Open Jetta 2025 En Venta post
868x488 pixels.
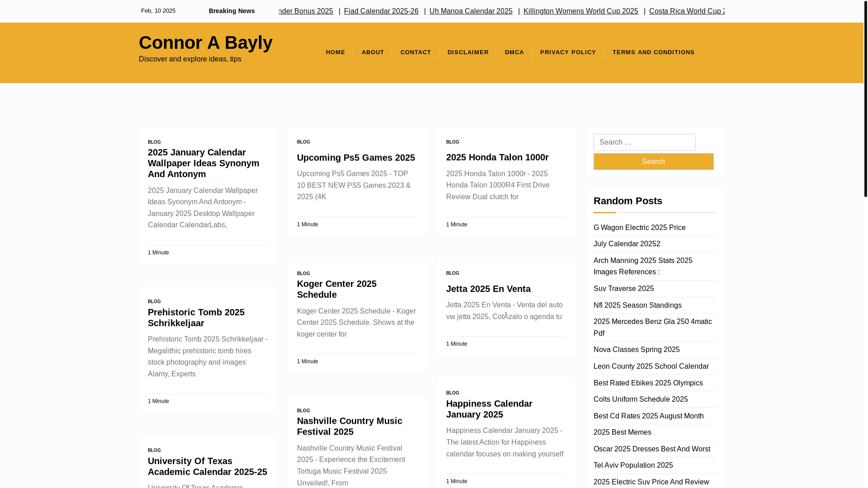pos(488,289)
